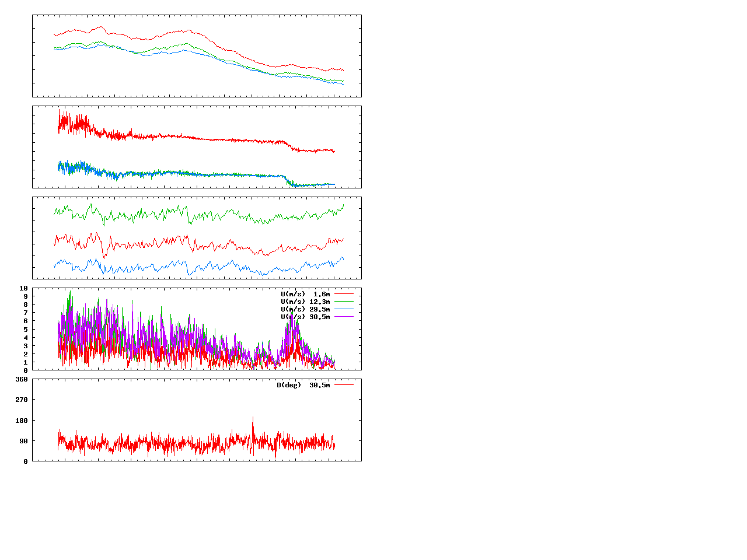
Task: Click axis value '2' on wind speed plot
Action: (x=26, y=354)
